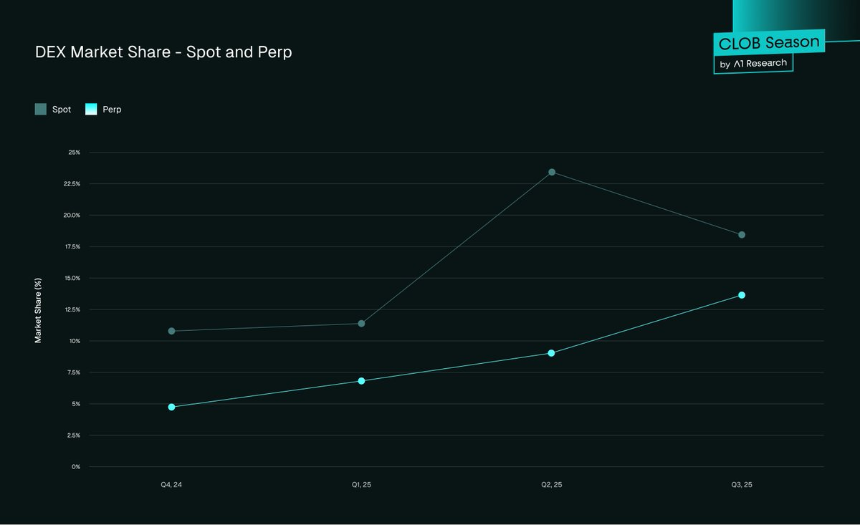Select the Spot data point at Q3, 25
The image size is (860, 525).
pyautogui.click(x=742, y=235)
